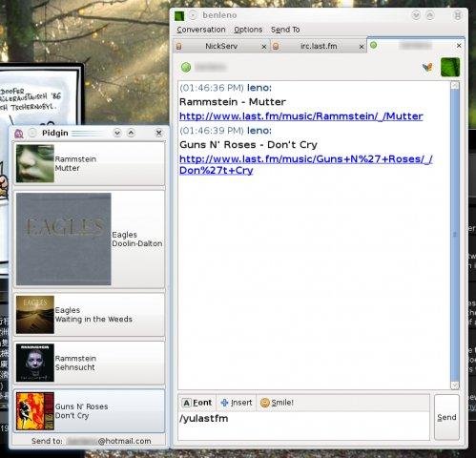
Task: Click the Sehnsucht album cover thumbnail
Action: coord(35,363)
